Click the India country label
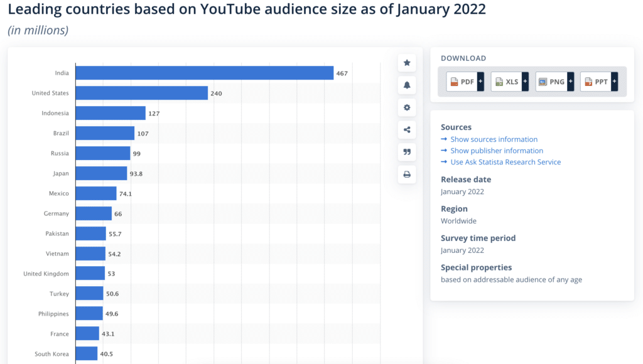The image size is (643, 364). [x=62, y=73]
